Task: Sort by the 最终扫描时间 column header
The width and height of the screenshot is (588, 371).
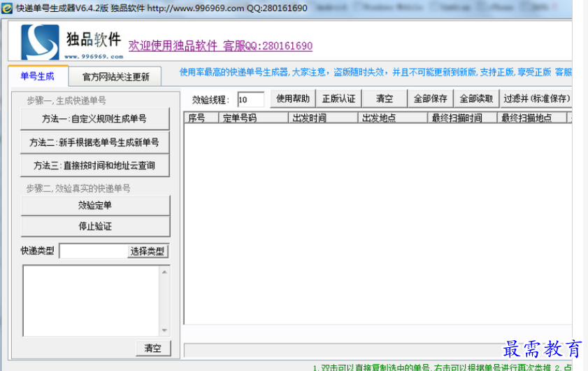Action: pyautogui.click(x=462, y=118)
